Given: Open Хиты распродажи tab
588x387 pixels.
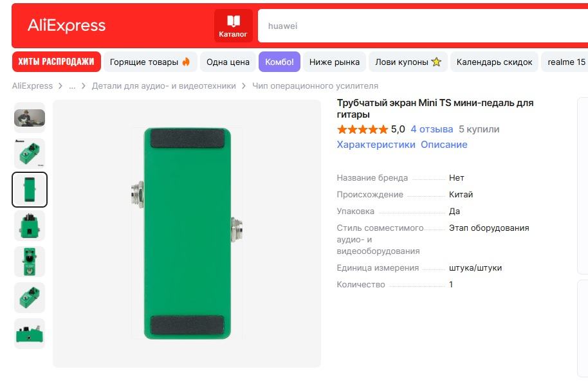Looking at the screenshot, I should tap(57, 62).
